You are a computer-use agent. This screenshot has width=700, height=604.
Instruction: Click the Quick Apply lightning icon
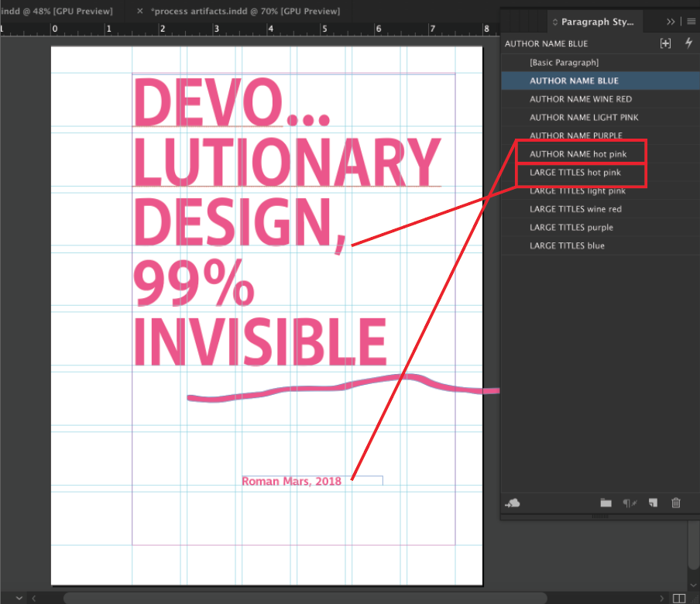tap(688, 43)
